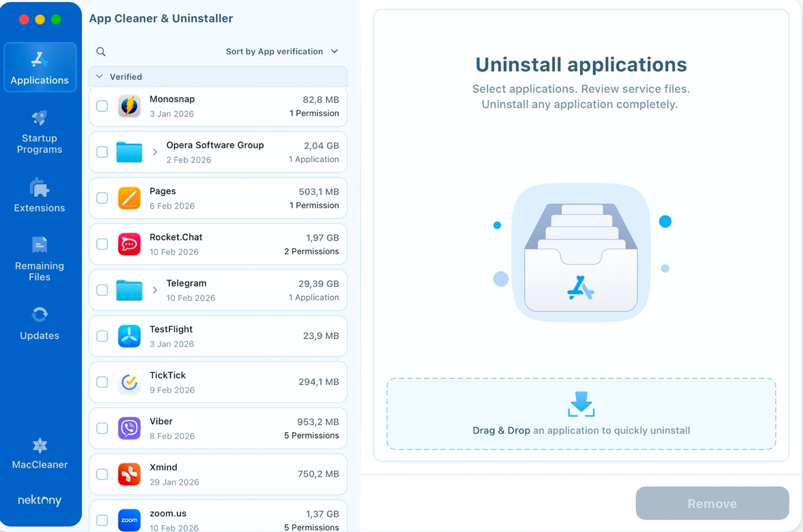Image resolution: width=803 pixels, height=532 pixels.
Task: Launch MacCleaner from the sidebar
Action: coord(39,453)
